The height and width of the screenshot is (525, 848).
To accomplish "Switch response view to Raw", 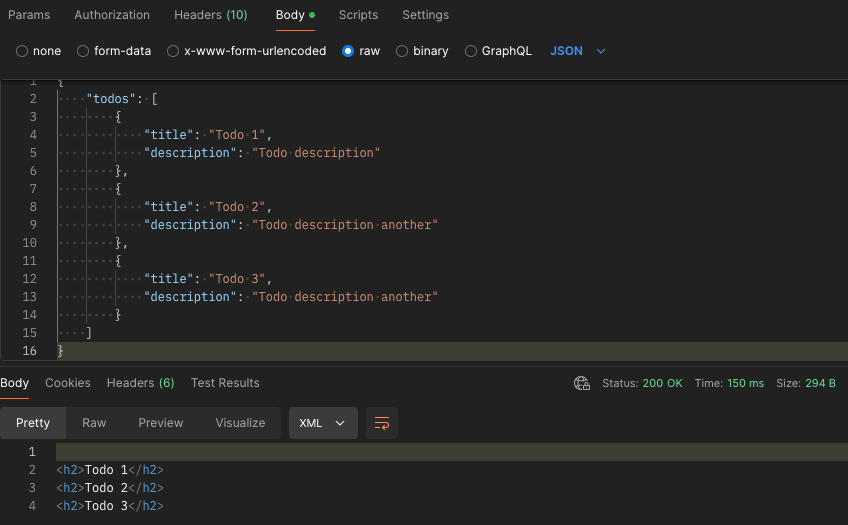I will (94, 423).
